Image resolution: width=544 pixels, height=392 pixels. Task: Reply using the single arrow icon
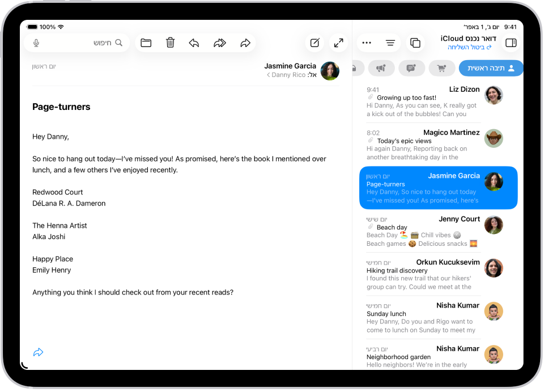(x=194, y=42)
